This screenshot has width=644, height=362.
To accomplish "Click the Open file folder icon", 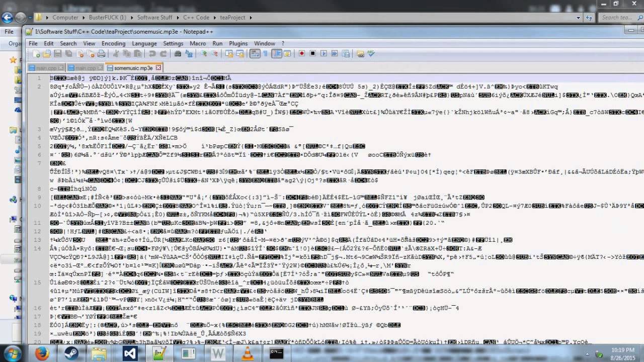I will click(x=47, y=54).
